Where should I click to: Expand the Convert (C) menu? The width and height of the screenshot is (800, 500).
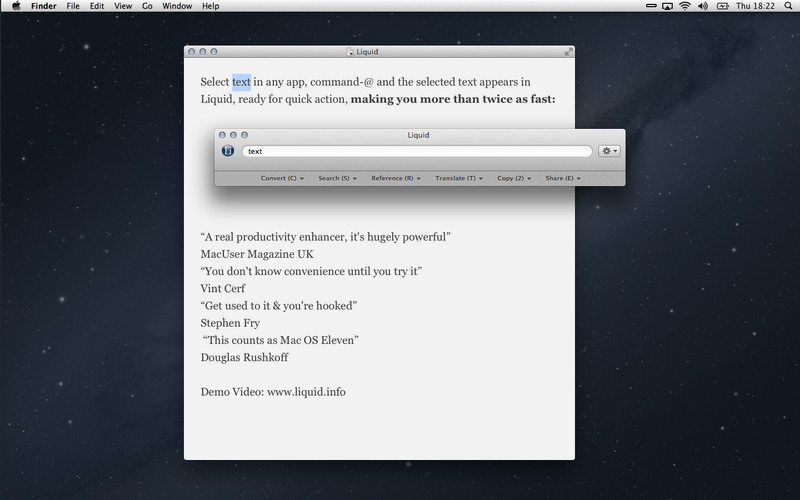click(x=282, y=178)
